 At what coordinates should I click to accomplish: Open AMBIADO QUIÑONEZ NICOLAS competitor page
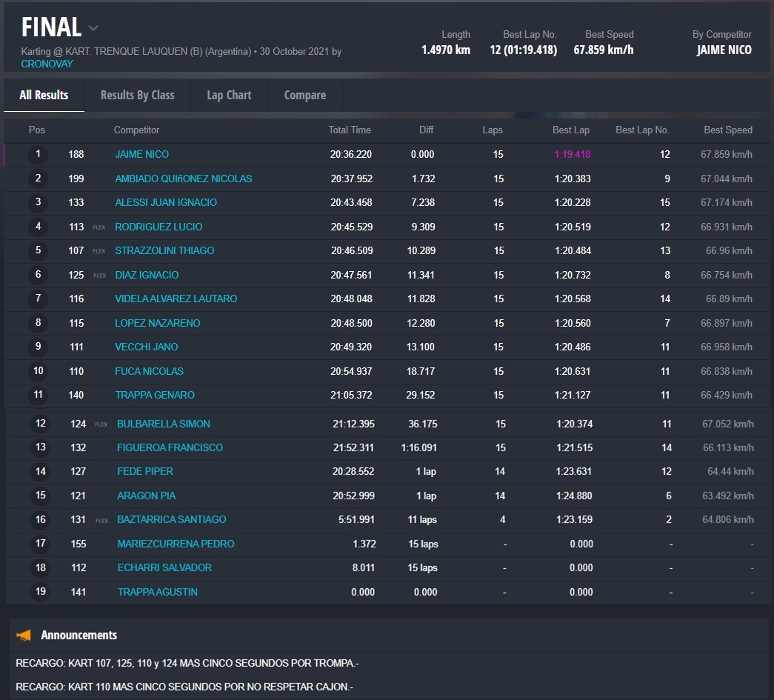(x=183, y=179)
